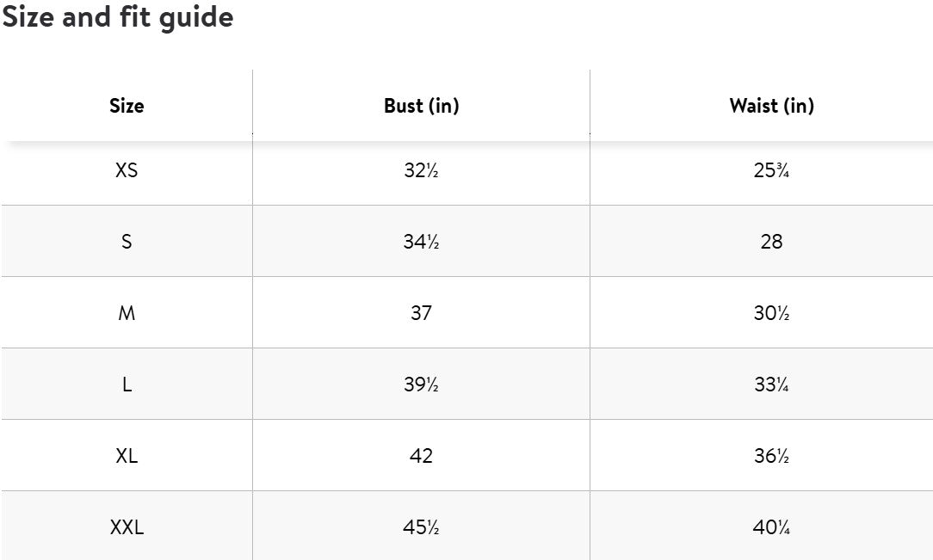Image resolution: width=933 pixels, height=560 pixels.
Task: Select the S size row label
Action: point(127,242)
